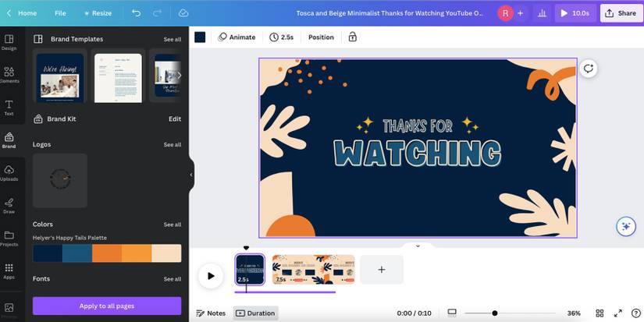See all Fonts

[172, 279]
